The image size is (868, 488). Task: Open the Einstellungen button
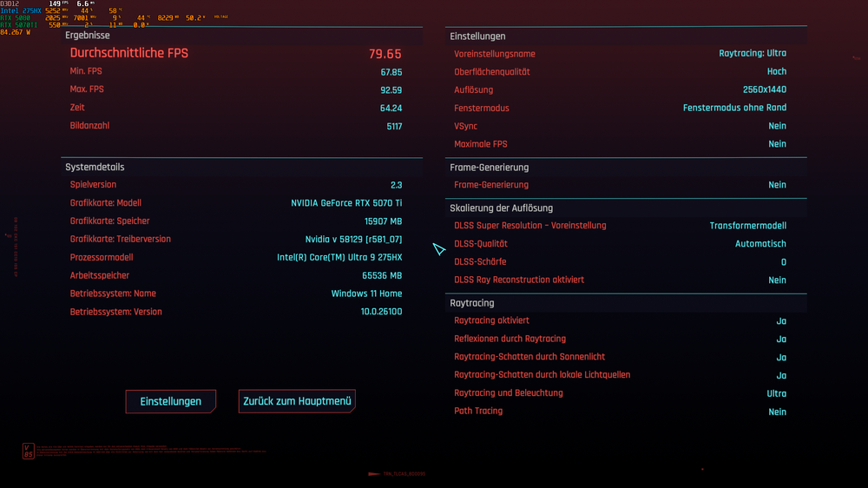point(170,401)
